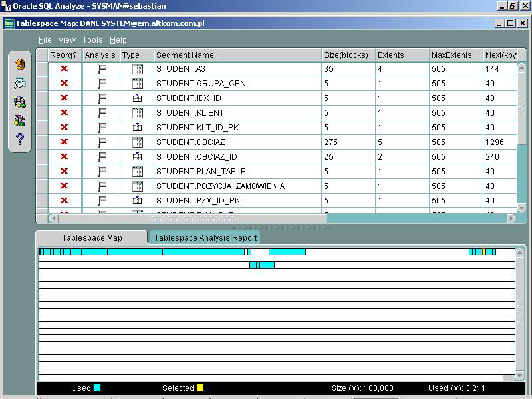Click Reorg red X for STUDENT.KLIENT

point(64,112)
